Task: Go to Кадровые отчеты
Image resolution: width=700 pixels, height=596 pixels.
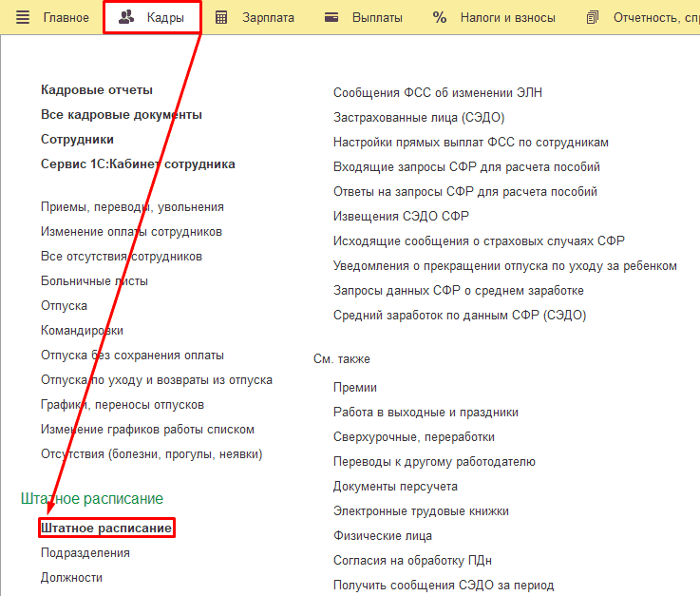Action: tap(97, 89)
